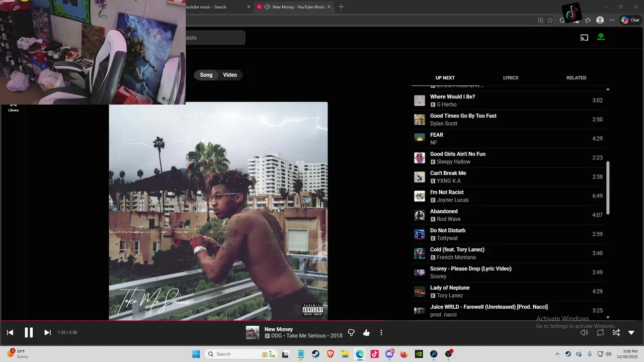Screen dimensions: 644x362
Task: Click small album thumbnail in player bar
Action: (x=253, y=332)
